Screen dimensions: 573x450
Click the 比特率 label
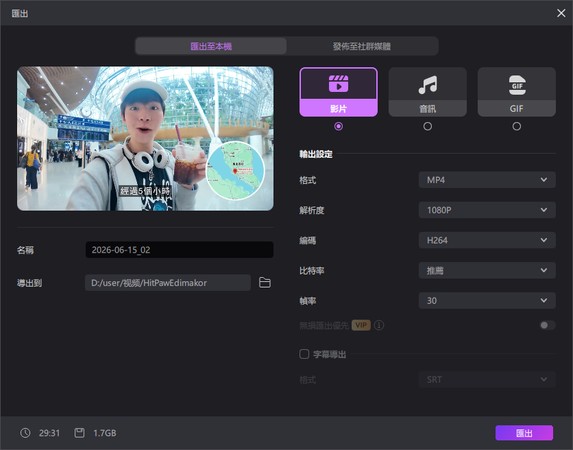[312, 271]
